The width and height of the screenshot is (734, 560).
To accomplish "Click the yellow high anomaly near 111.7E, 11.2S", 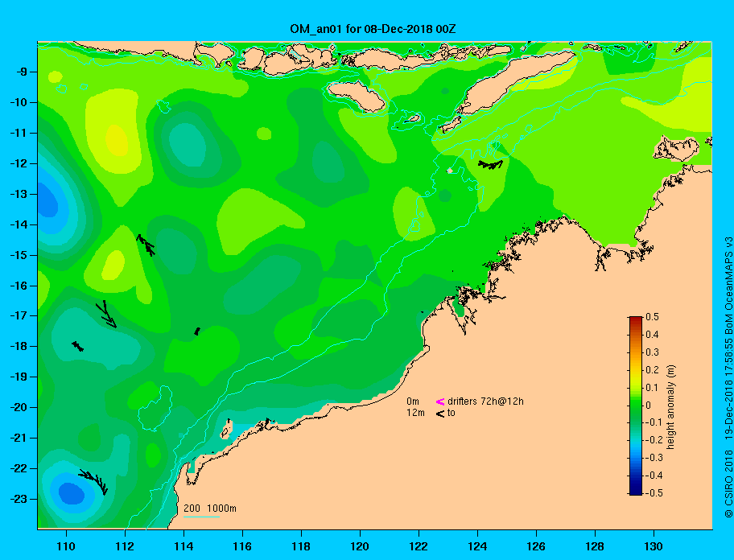I will tap(117, 139).
